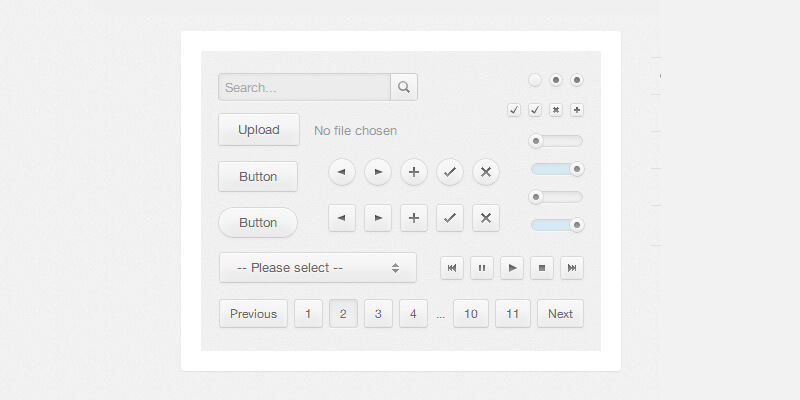Skip to next track button
The image size is (800, 400).
click(x=572, y=267)
